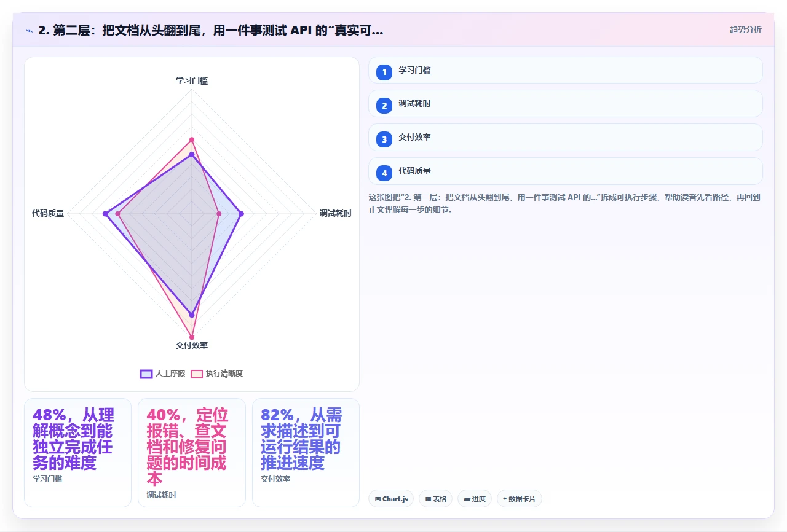Click the purple data point at 代码质量 vertex

point(105,214)
